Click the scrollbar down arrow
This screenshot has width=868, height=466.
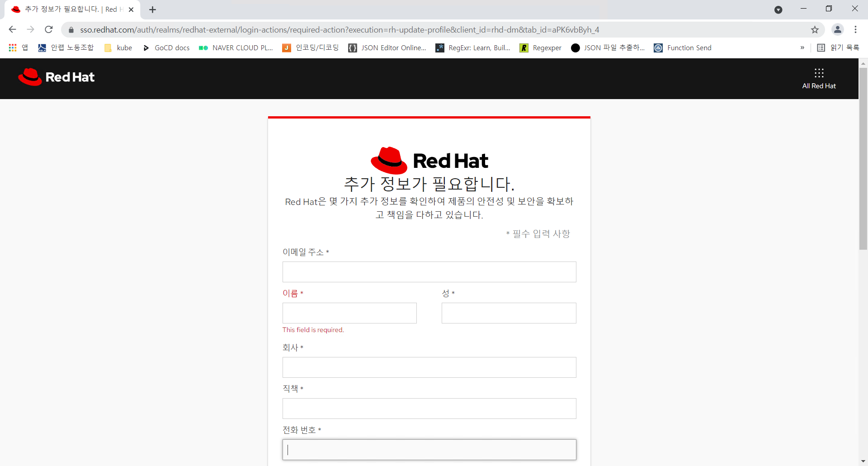click(863, 461)
